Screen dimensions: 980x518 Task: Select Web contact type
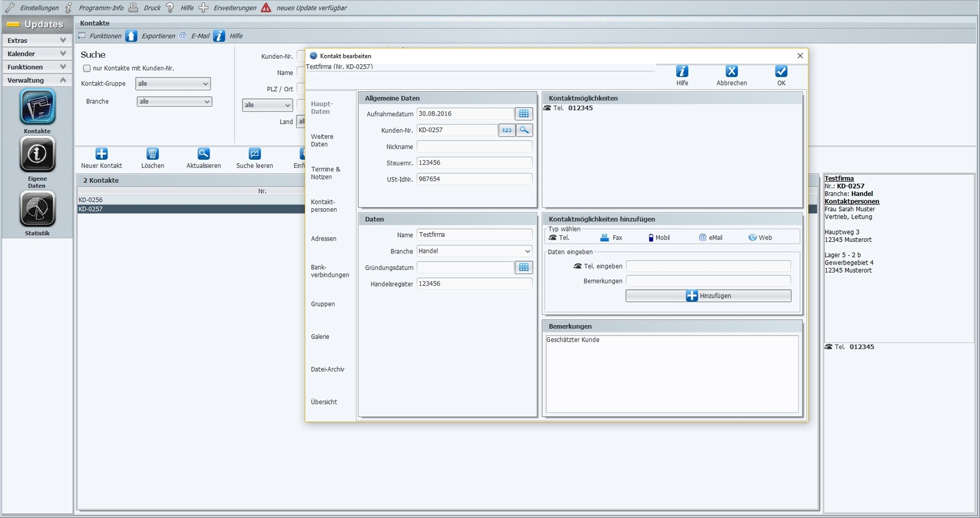[760, 238]
